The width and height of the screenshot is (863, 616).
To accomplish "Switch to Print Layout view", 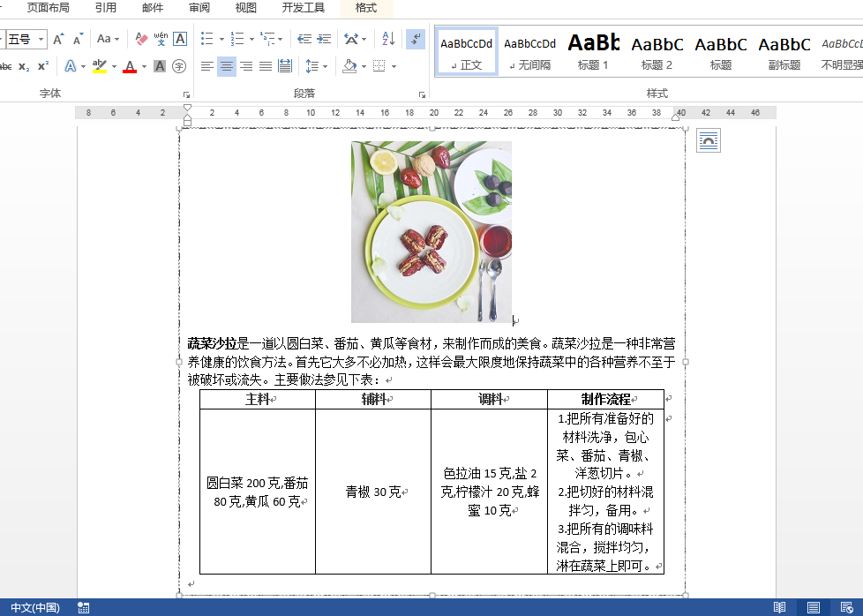I will click(x=814, y=608).
